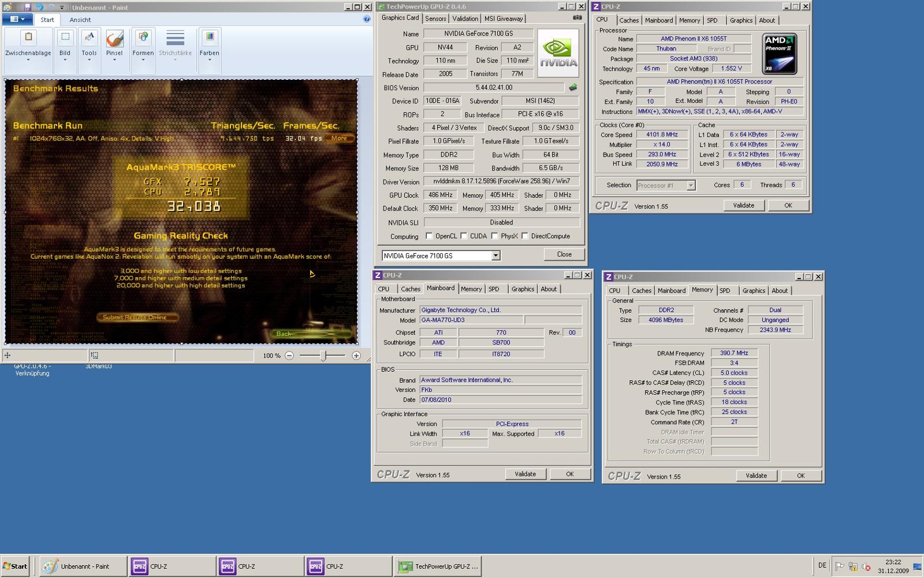This screenshot has width=924, height=578.
Task: Open the Processor #1 selection dropdown
Action: (691, 186)
